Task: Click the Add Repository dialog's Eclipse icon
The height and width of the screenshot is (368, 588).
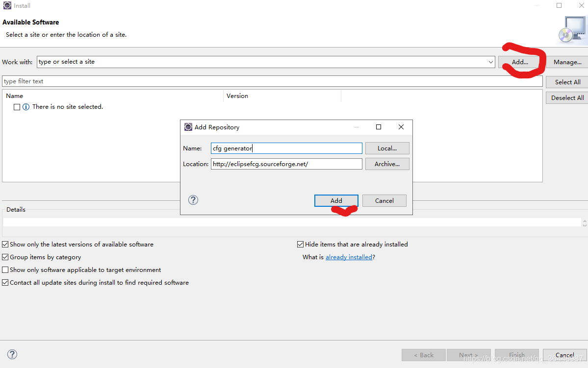Action: pyautogui.click(x=188, y=127)
